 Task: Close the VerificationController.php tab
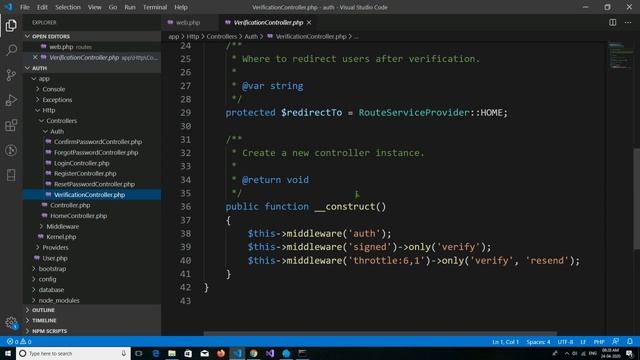click(309, 22)
